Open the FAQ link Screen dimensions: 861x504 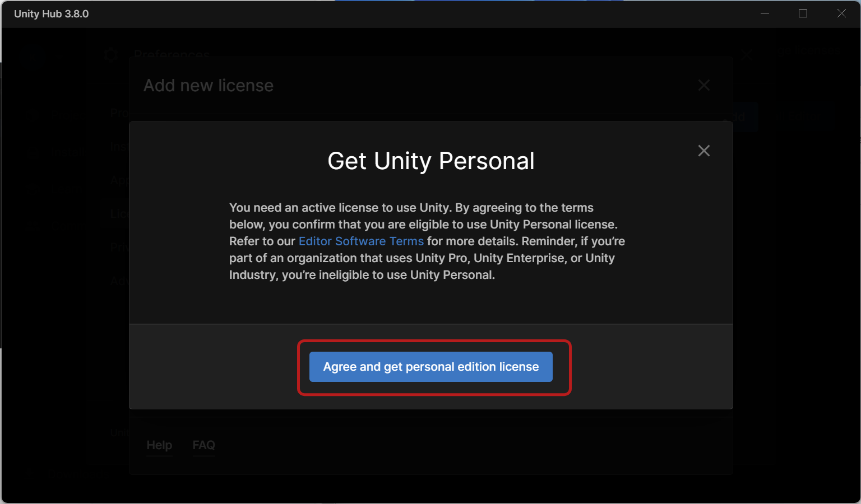point(203,445)
